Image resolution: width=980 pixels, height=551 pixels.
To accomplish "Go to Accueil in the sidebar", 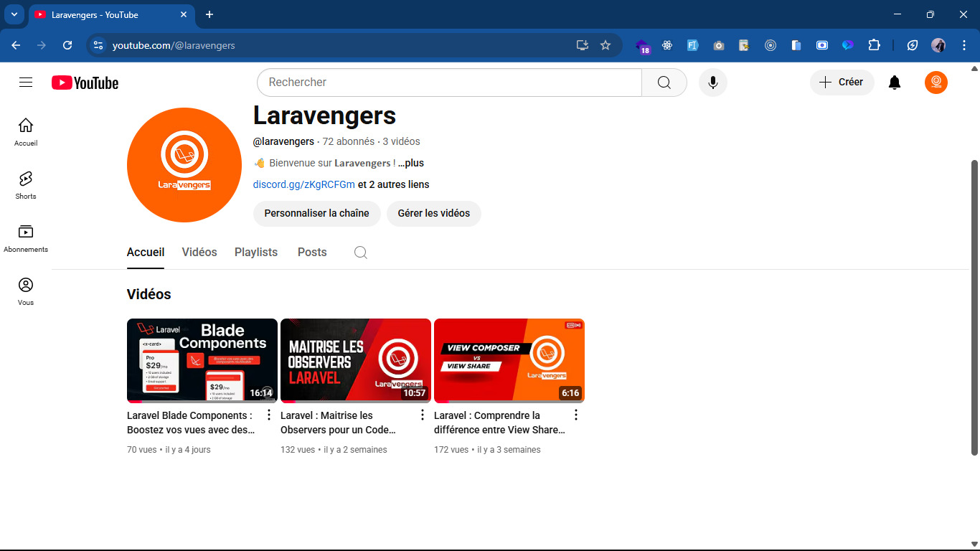I will pos(26,132).
